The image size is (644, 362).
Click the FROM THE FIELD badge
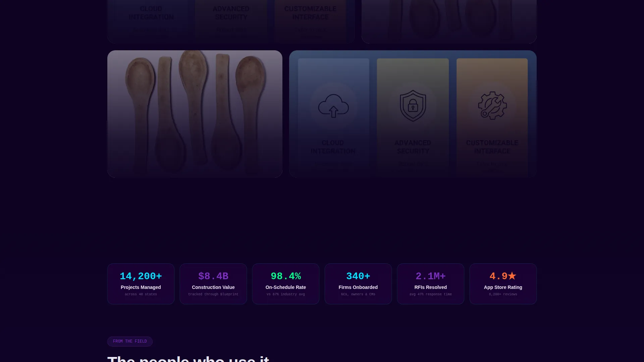point(130,341)
